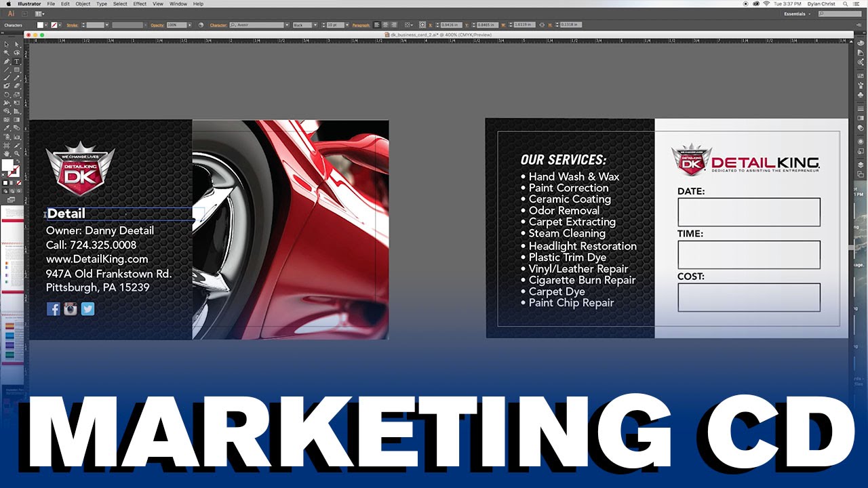The width and height of the screenshot is (868, 488).
Task: Open the File menu
Action: (51, 4)
